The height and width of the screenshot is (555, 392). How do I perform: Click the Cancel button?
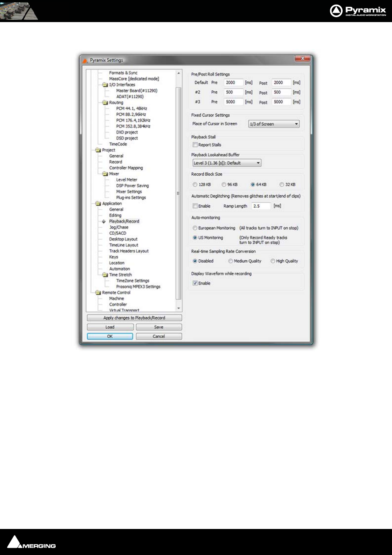click(159, 336)
